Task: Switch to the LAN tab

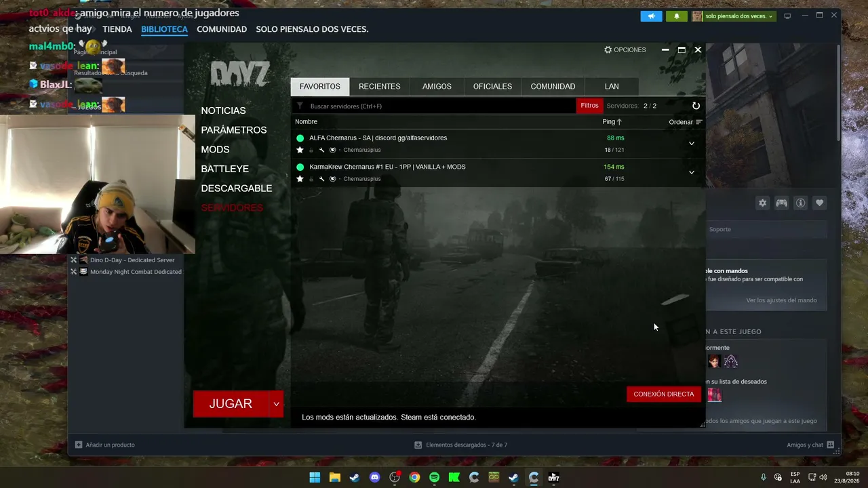Action: (612, 87)
